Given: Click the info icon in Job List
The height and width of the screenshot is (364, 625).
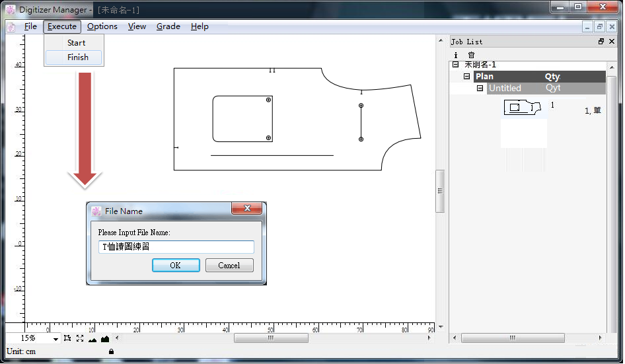Looking at the screenshot, I should (x=456, y=55).
